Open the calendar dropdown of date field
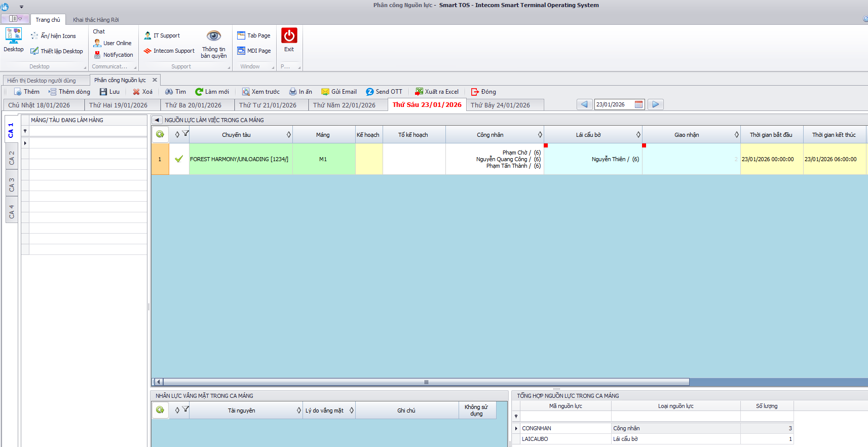868x447 pixels. pyautogui.click(x=639, y=104)
